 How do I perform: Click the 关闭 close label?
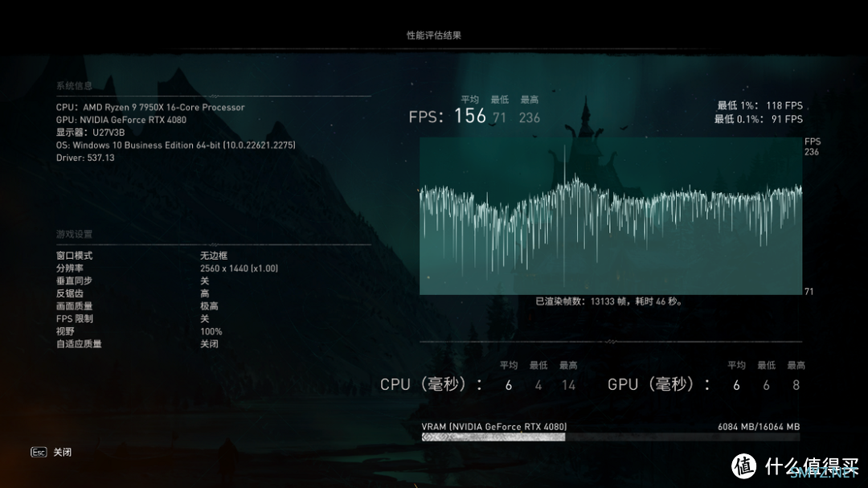[x=62, y=452]
